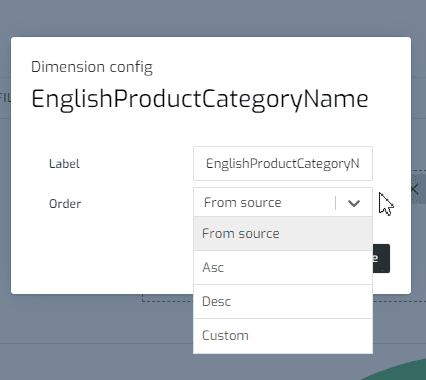Select the Custom order option
This screenshot has height=380, width=426.
[x=283, y=336]
